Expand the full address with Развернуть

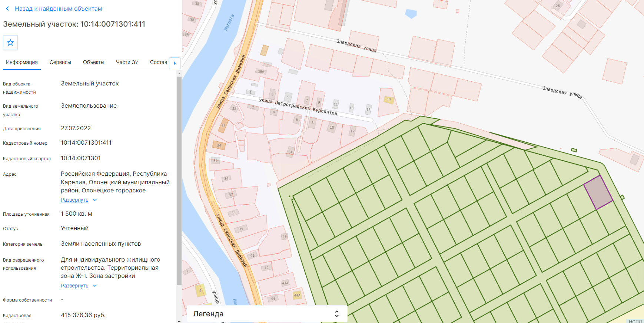(79, 200)
